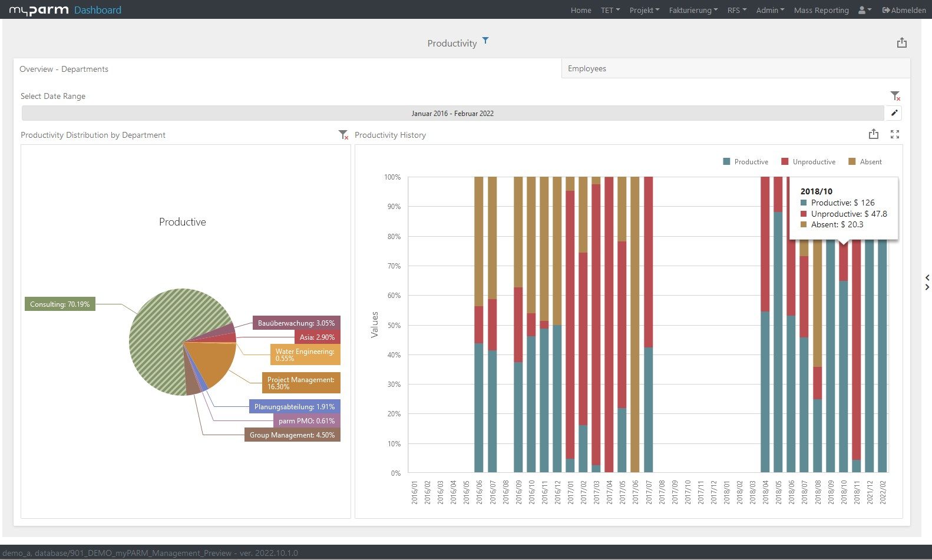The width and height of the screenshot is (932, 560).
Task: Go to Mass Reporting in the navbar
Action: (x=821, y=10)
